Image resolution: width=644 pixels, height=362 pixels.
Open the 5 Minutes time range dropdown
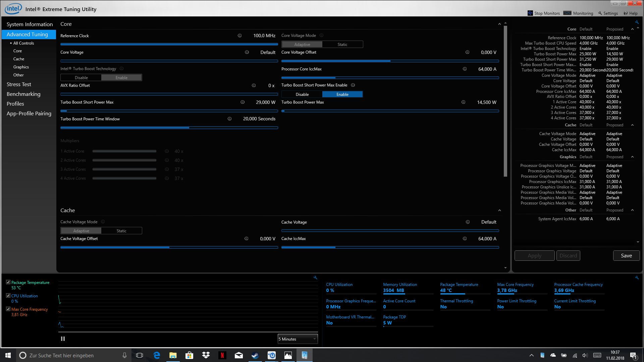[x=298, y=339]
